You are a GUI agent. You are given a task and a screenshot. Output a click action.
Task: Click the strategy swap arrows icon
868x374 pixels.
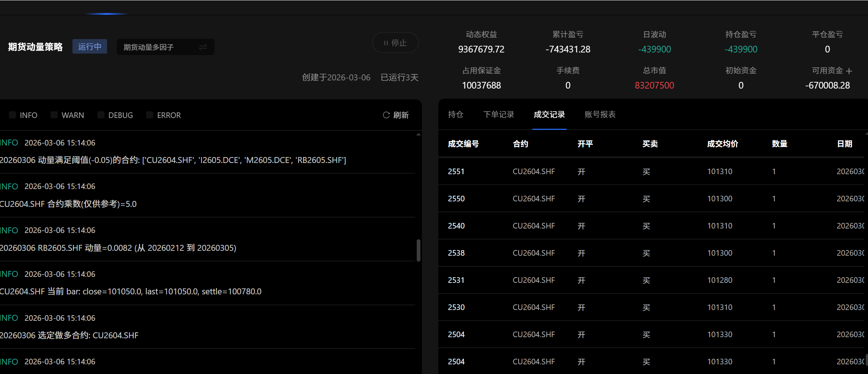[x=203, y=47]
